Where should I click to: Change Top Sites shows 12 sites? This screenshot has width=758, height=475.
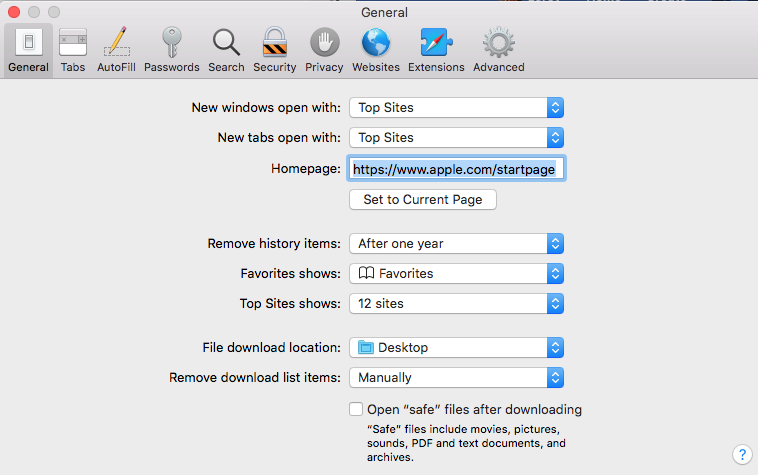tap(456, 303)
